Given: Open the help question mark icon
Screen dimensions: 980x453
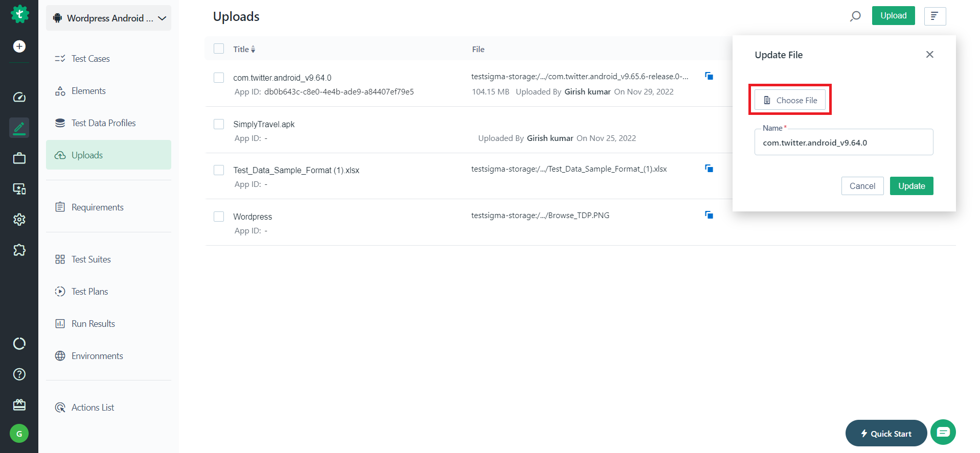Looking at the screenshot, I should coord(19,374).
